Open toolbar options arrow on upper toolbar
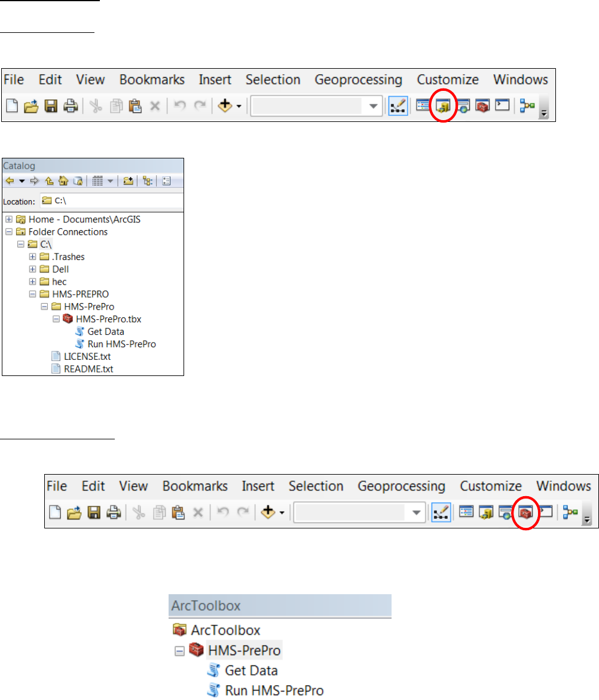The width and height of the screenshot is (599, 700). coord(543,114)
